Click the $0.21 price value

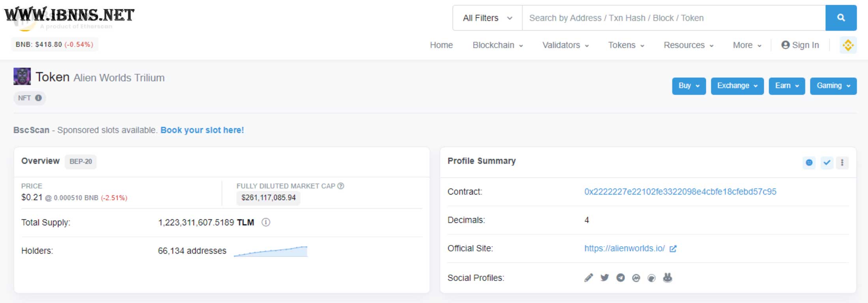[32, 197]
